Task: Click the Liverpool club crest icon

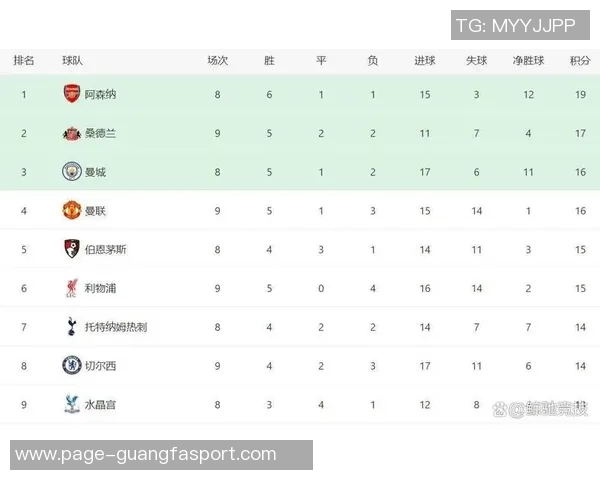Action: pos(71,288)
